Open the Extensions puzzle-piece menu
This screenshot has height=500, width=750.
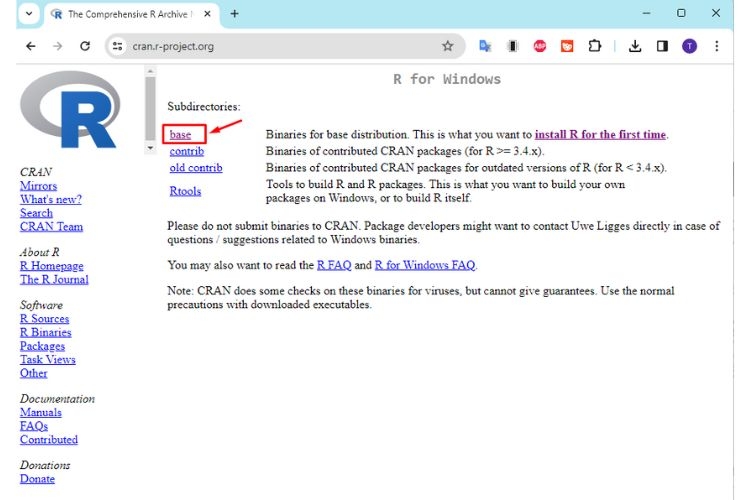(x=595, y=46)
